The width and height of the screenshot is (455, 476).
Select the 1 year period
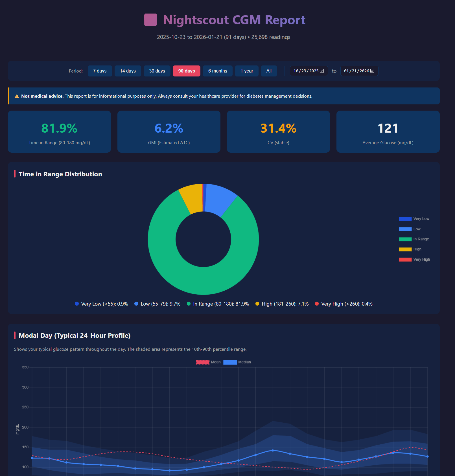pos(246,71)
